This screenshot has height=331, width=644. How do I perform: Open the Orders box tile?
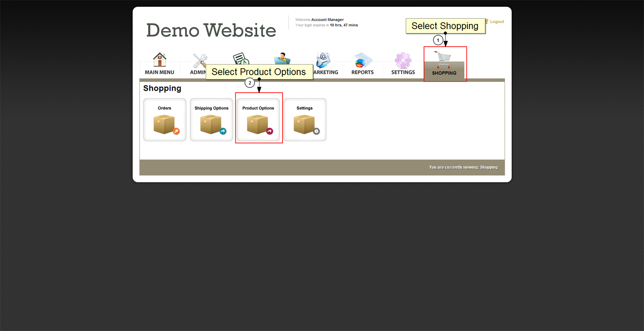[165, 120]
